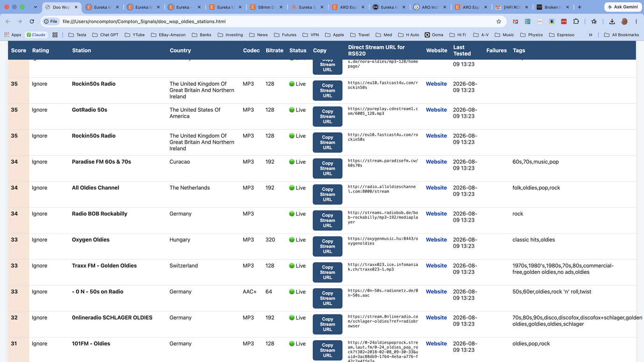Show hidden bookmarks with overflow chevron
This screenshot has height=362, width=644.
click(590, 35)
